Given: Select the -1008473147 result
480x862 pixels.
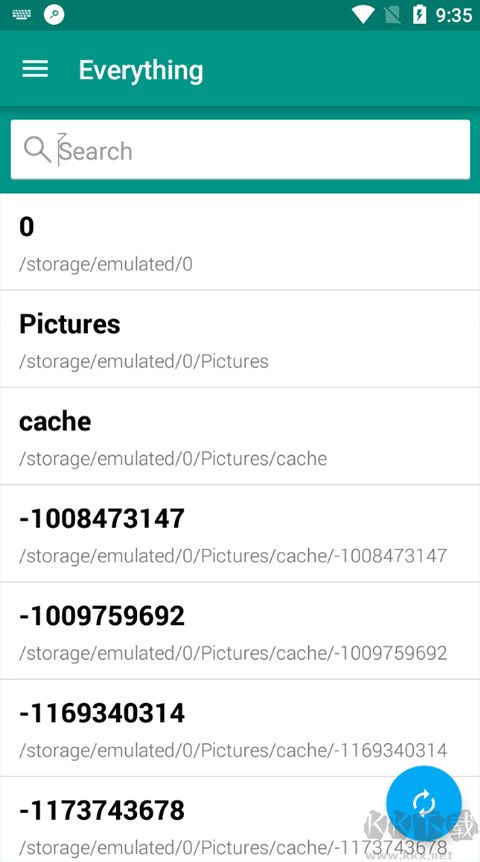Looking at the screenshot, I should click(240, 534).
